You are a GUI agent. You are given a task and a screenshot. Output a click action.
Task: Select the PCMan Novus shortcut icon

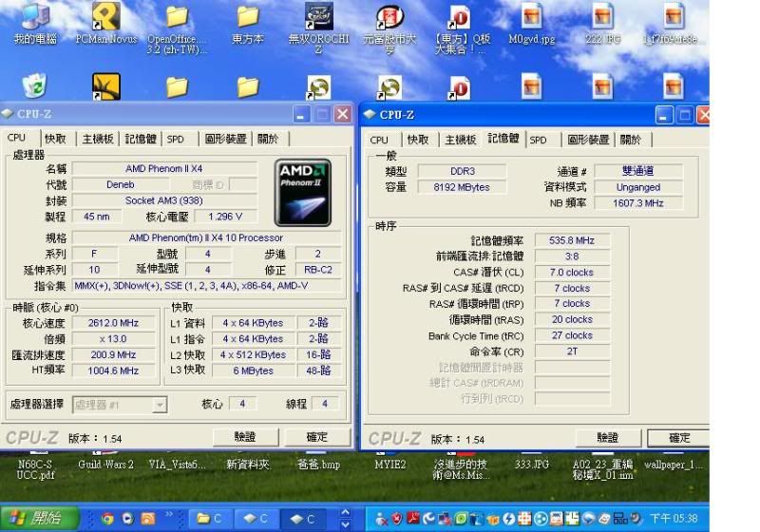coord(106,17)
